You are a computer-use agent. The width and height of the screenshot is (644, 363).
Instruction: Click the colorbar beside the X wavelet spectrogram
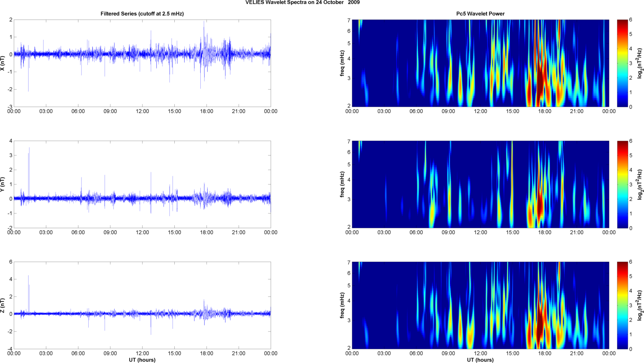(x=622, y=63)
